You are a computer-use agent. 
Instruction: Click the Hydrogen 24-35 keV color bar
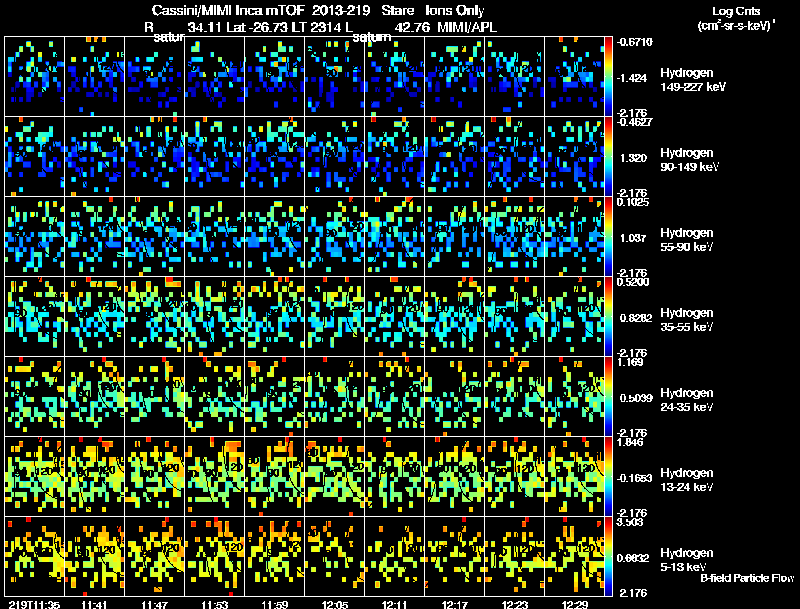click(x=608, y=396)
